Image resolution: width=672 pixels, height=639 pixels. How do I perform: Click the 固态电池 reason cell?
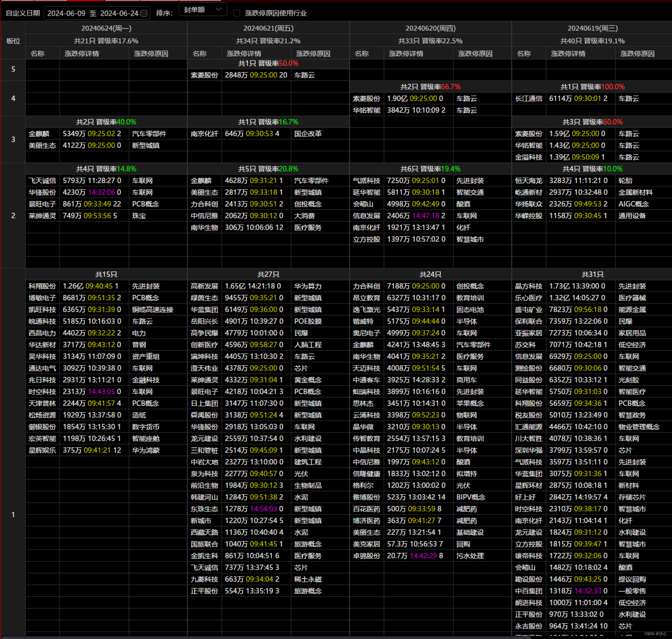(x=470, y=310)
